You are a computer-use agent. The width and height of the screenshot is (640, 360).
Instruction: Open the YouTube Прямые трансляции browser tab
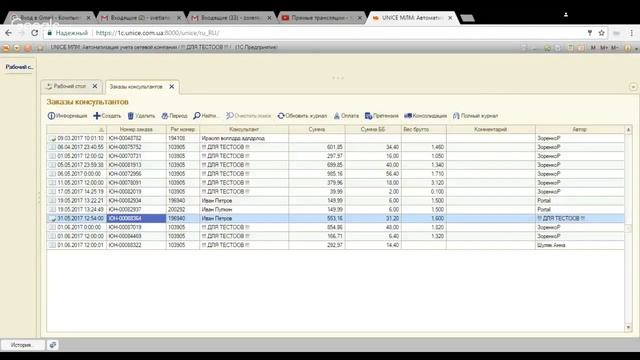(x=318, y=18)
